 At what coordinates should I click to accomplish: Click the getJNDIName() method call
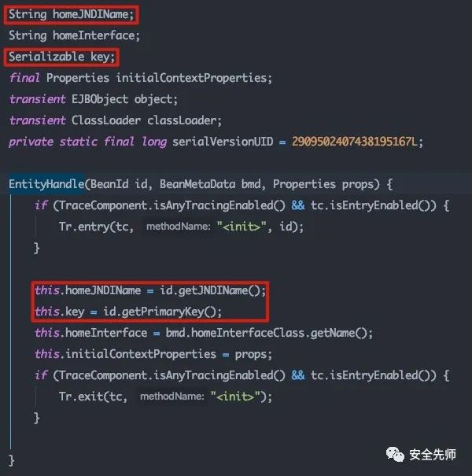[x=212, y=290]
